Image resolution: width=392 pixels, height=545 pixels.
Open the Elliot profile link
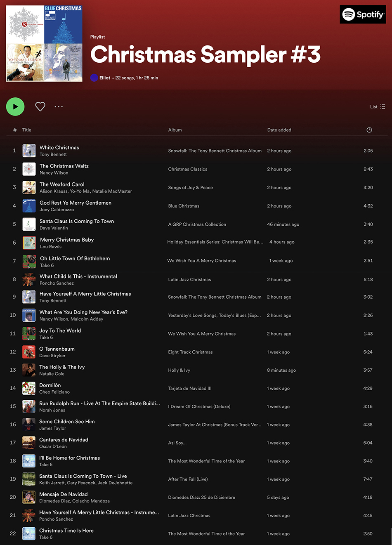(x=105, y=78)
